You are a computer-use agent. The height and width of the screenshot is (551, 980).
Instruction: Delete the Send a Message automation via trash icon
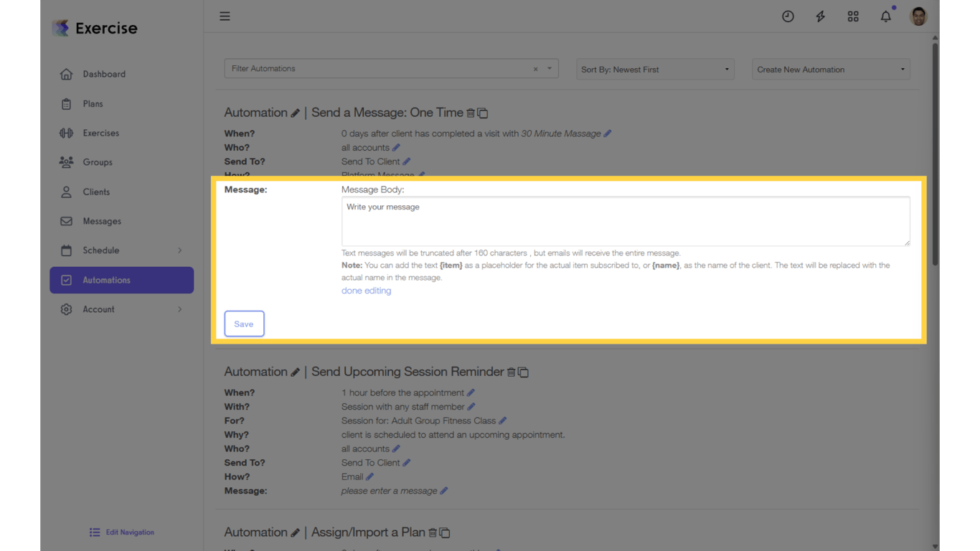(x=471, y=113)
